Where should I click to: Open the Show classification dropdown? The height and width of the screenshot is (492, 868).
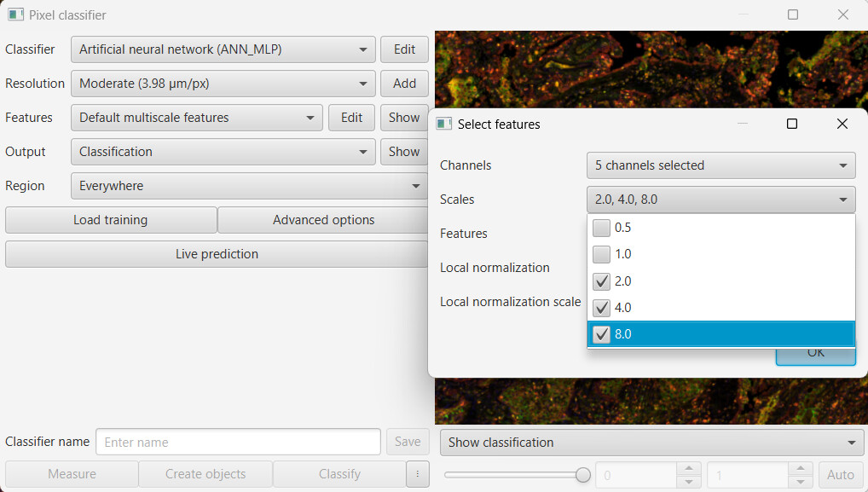[x=651, y=442]
